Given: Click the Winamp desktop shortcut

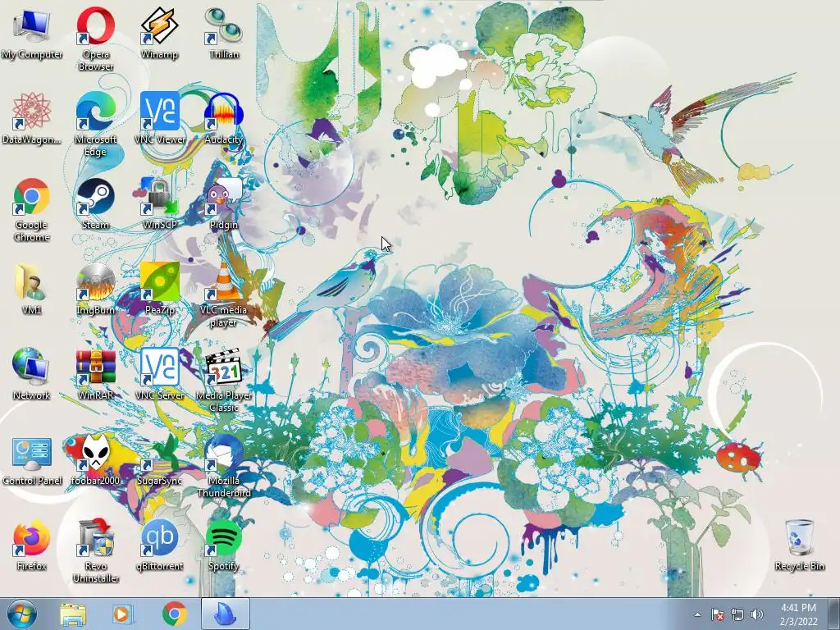Looking at the screenshot, I should [159, 33].
